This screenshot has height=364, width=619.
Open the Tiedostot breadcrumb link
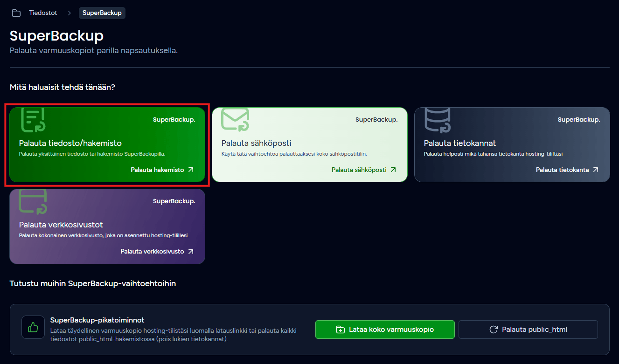[43, 13]
